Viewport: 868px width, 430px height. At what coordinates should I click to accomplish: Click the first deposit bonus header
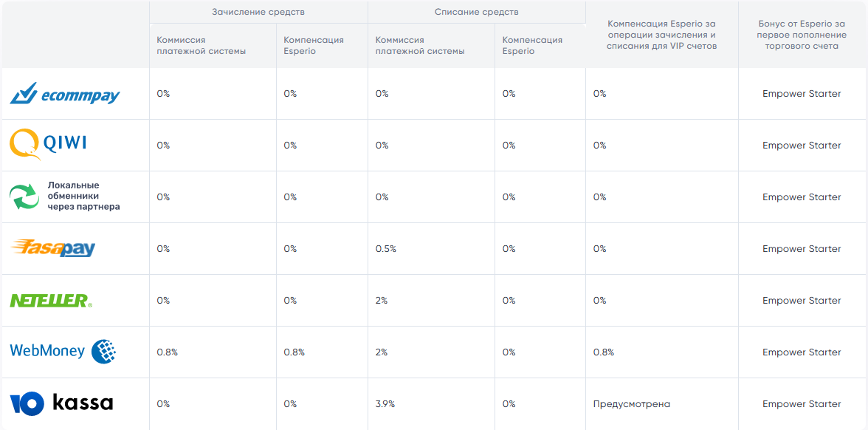click(802, 35)
